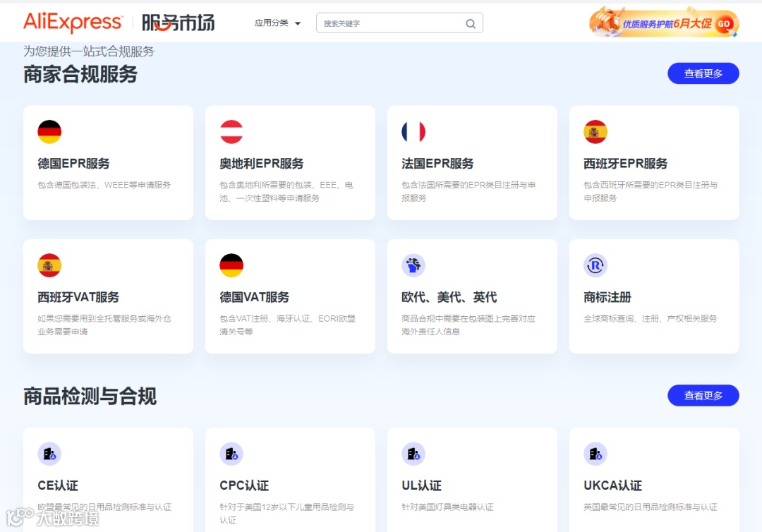762x532 pixels.
Task: Click the Austrian flag icon on 奥地利EPR服务
Action: click(x=231, y=132)
